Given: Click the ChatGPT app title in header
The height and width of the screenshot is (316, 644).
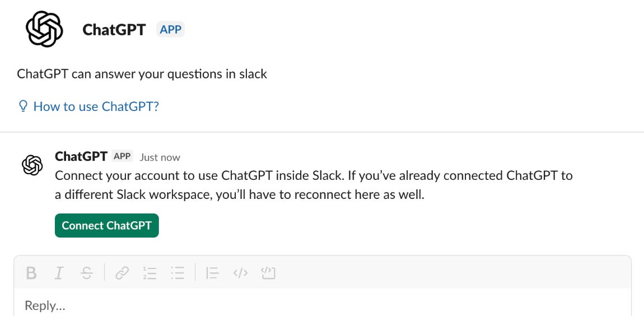Looking at the screenshot, I should 114,30.
